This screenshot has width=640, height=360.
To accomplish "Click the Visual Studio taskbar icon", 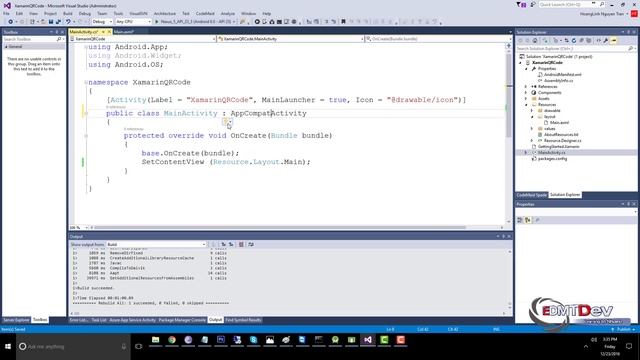I will tap(368, 340).
